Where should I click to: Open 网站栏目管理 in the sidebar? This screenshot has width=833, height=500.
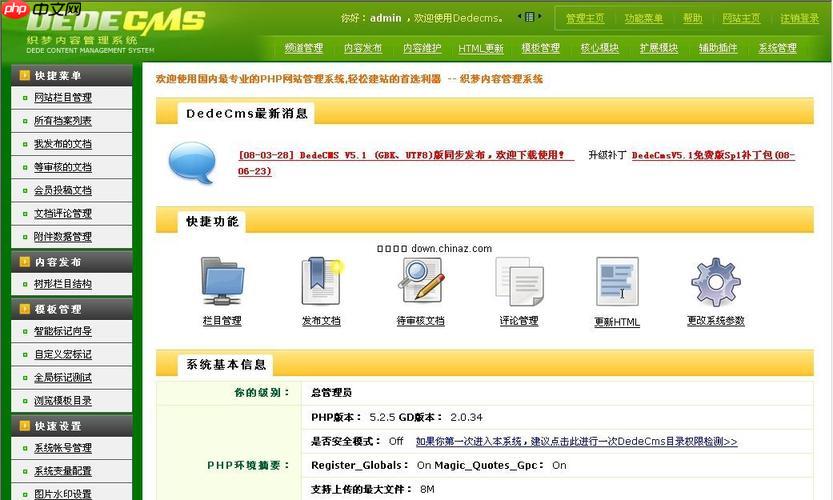[x=63, y=98]
